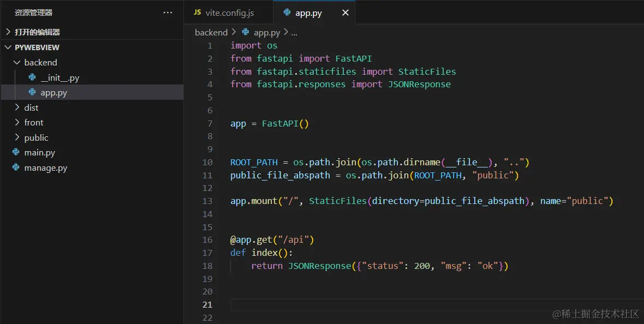Viewport: 644px width, 324px height.
Task: Click Python icon beside manage.py
Action: click(x=16, y=167)
